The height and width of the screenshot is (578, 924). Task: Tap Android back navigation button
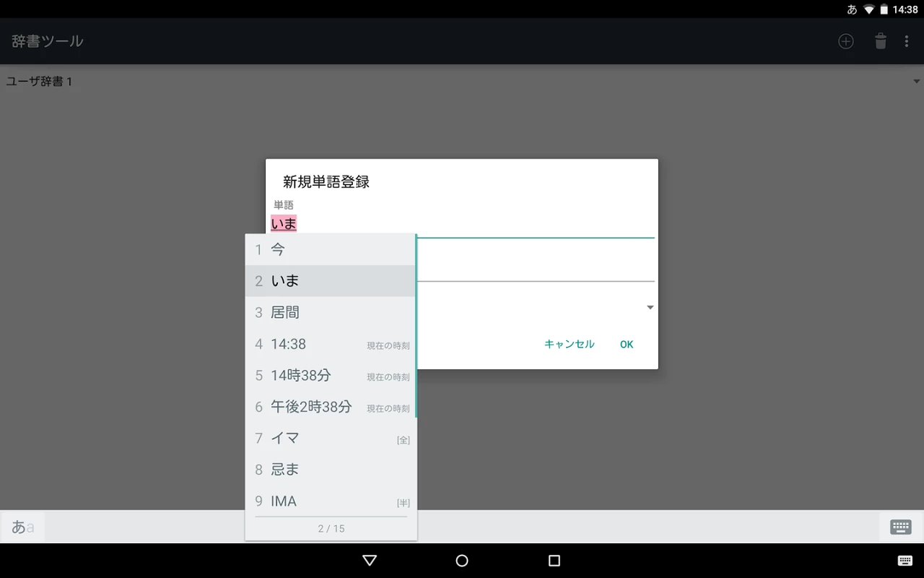[x=370, y=561]
